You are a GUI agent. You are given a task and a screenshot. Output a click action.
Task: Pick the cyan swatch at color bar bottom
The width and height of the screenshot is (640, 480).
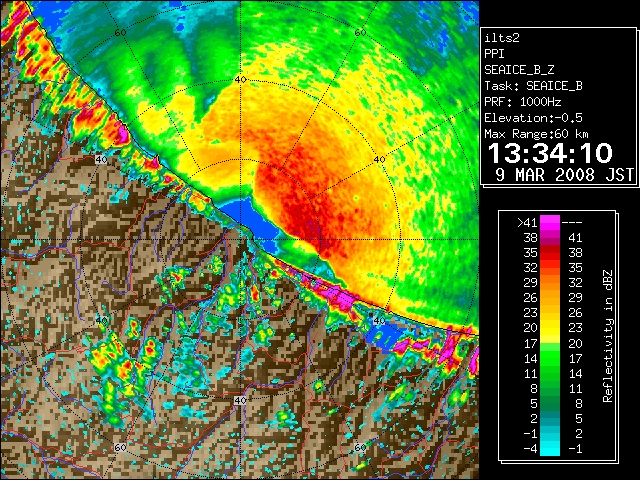click(x=550, y=449)
